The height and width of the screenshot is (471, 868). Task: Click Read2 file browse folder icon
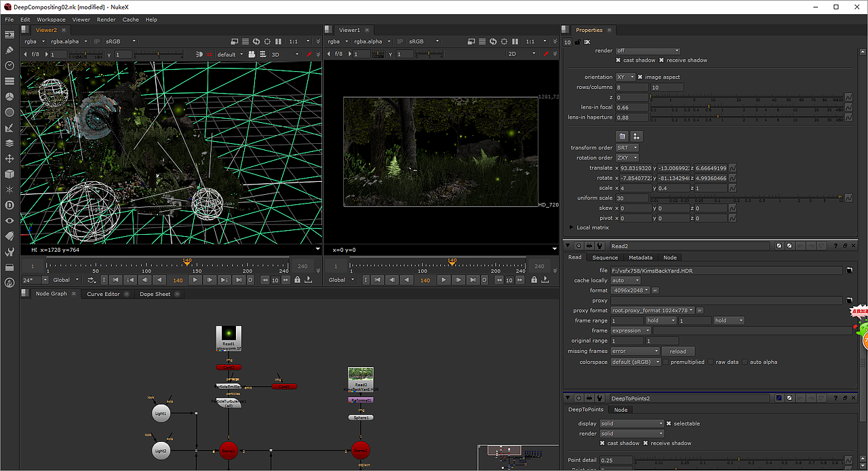point(848,271)
